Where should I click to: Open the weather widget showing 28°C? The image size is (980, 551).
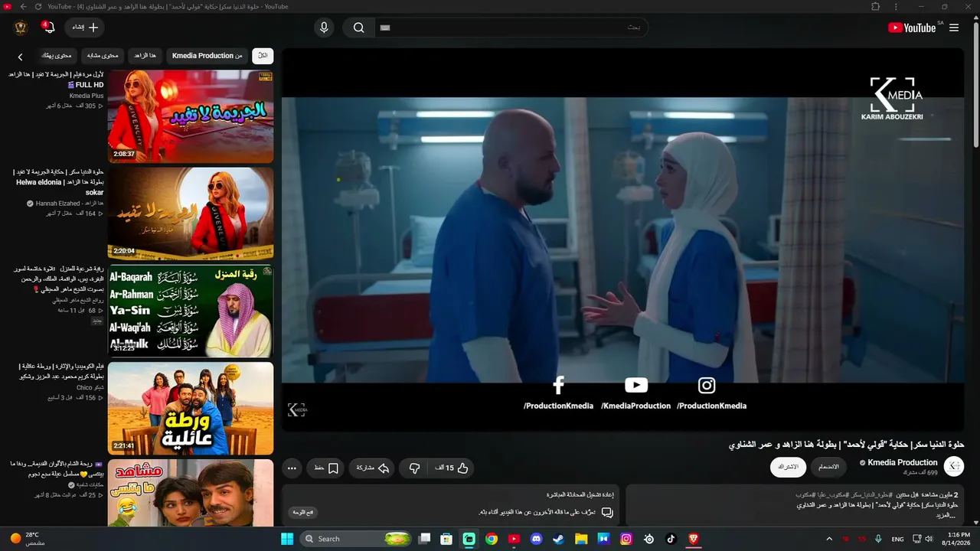[28, 539]
